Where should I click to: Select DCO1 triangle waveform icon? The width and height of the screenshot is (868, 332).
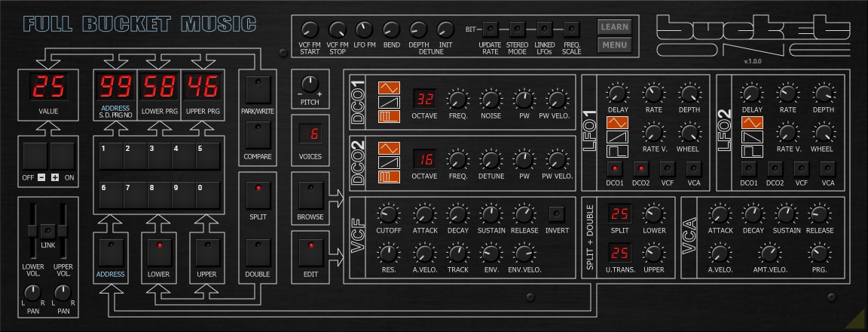pyautogui.click(x=389, y=88)
